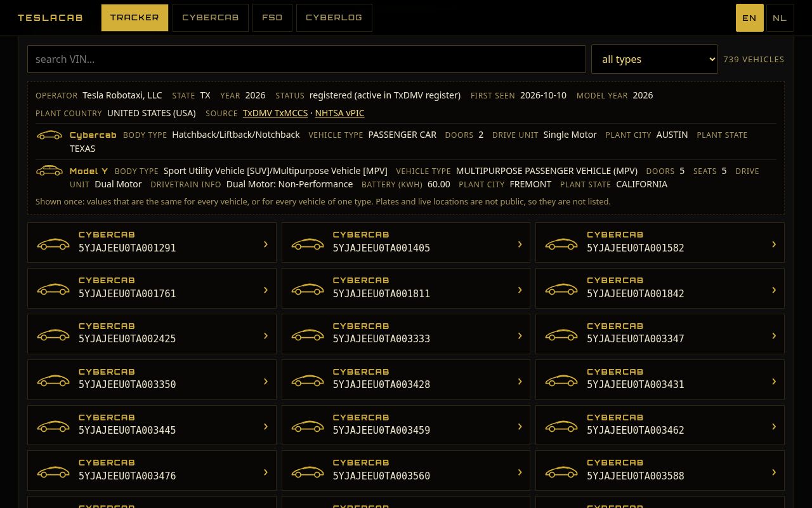
Task: Click the plant country value 'UNITED STATES (USA)'
Action: click(x=152, y=113)
